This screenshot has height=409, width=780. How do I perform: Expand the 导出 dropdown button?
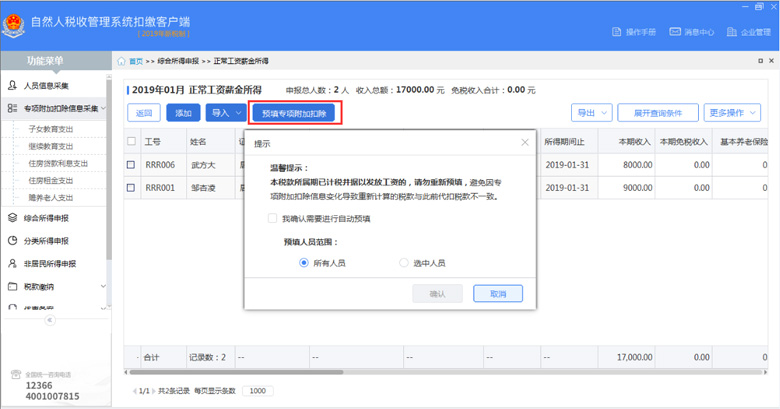point(590,113)
